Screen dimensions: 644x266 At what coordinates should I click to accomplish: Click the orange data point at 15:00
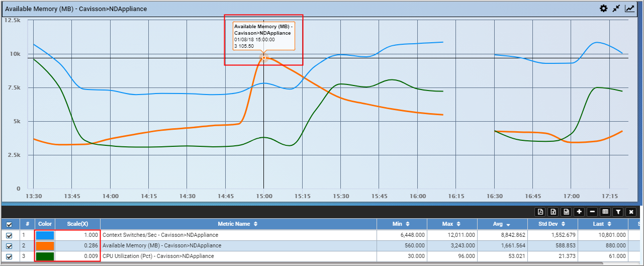tap(264, 57)
